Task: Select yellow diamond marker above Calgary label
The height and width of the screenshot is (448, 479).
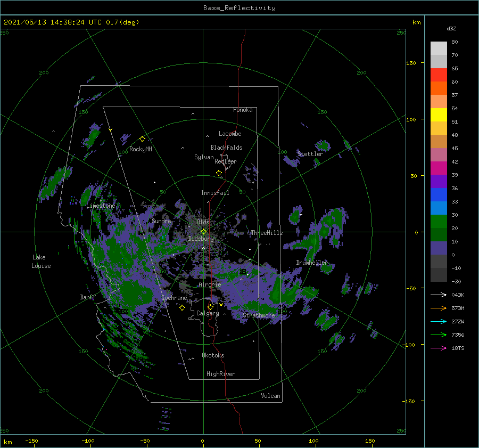Action: click(x=210, y=307)
